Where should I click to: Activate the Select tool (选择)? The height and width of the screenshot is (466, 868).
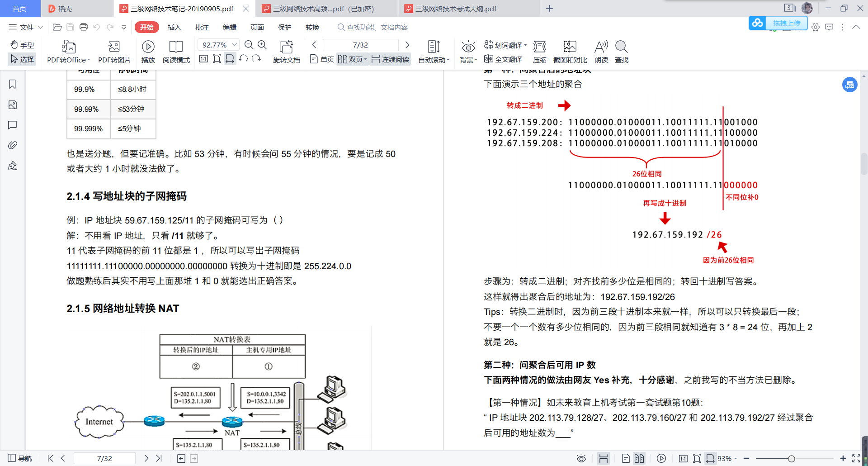(x=22, y=59)
